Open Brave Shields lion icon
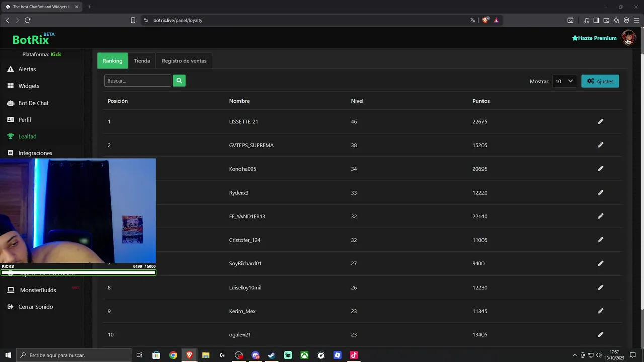Screen dimensions: 644x362 [486, 20]
